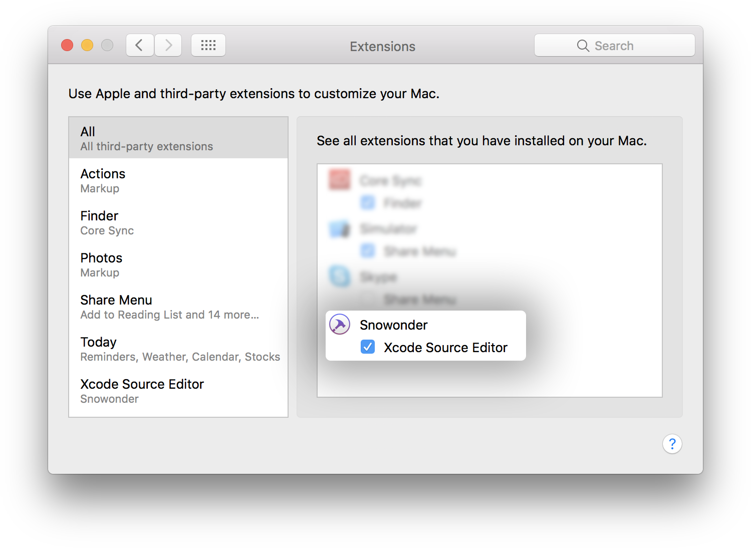Click the blurred Skype name
Screen dimensions: 756x548
(378, 277)
